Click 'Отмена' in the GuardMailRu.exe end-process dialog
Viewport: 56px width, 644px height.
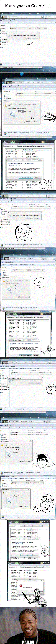(x=35, y=555)
